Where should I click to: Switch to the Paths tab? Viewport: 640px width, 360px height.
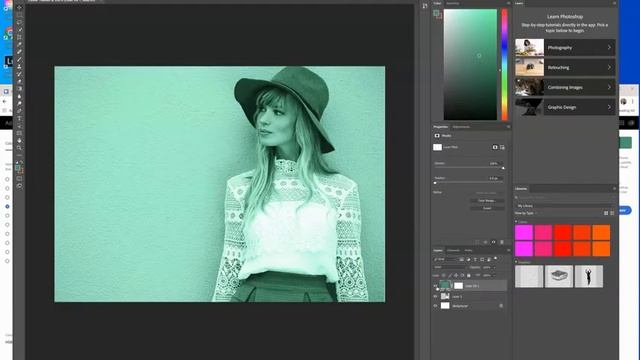469,250
